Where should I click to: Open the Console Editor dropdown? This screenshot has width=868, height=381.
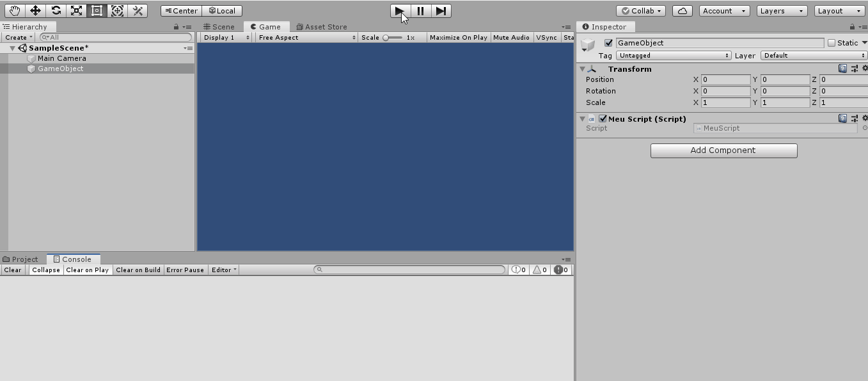pos(224,270)
